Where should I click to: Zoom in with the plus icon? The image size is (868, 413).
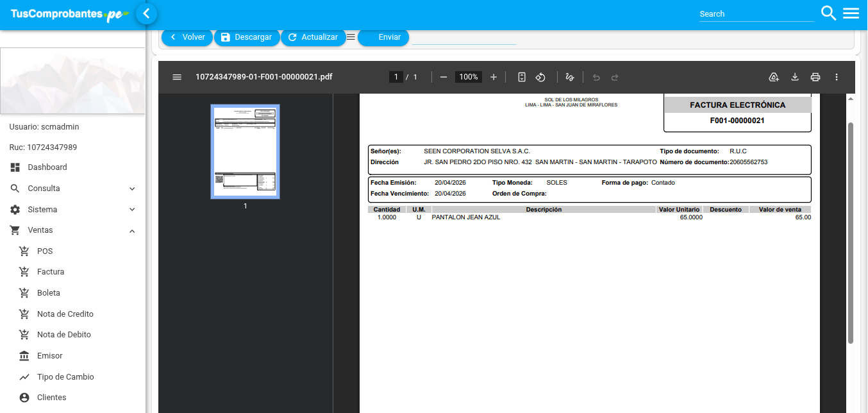[494, 77]
